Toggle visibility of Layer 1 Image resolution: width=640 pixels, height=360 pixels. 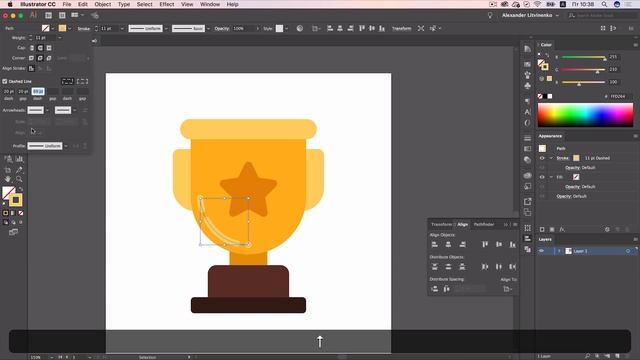pyautogui.click(x=541, y=251)
